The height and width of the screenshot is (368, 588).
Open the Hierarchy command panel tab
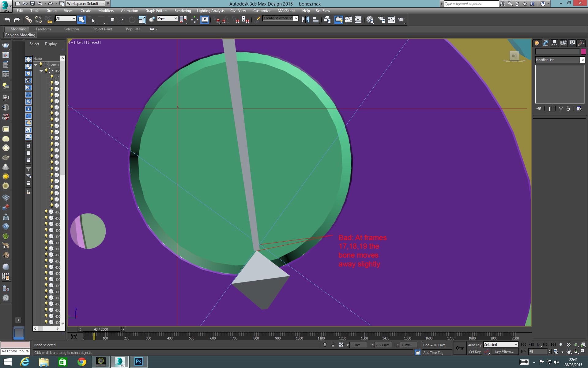554,43
